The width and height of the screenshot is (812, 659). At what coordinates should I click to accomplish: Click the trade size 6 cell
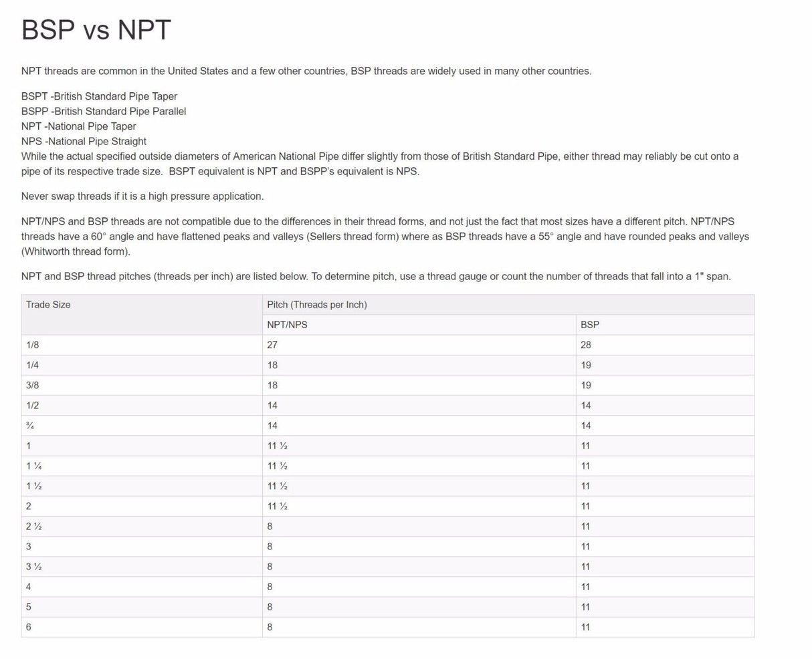29,627
